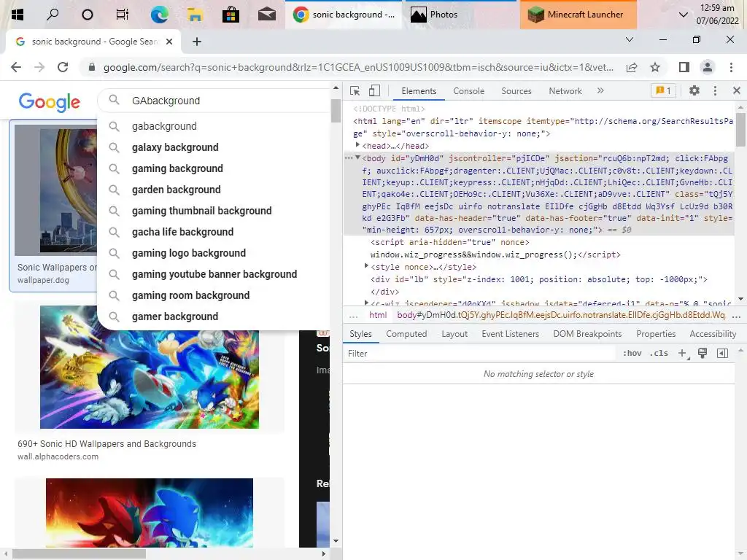
Task: Expand the style nonce element
Action: click(x=366, y=266)
